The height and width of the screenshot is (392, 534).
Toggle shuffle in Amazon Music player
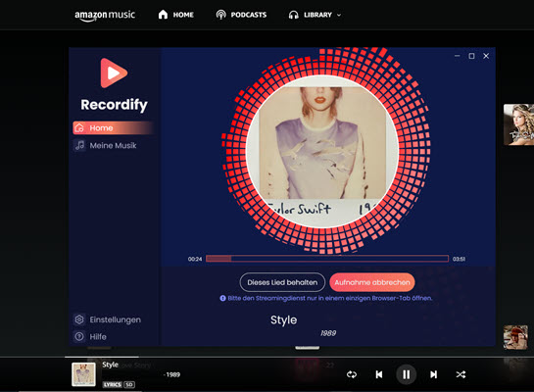pos(461,374)
